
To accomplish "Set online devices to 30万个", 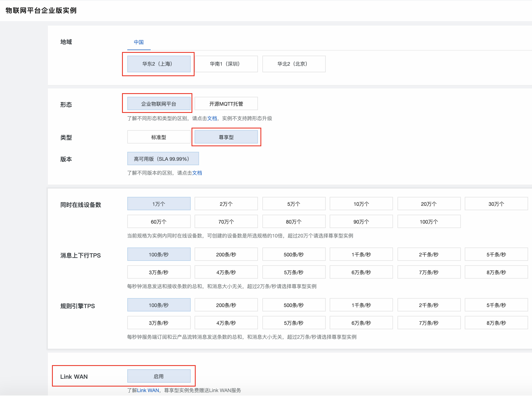I will (496, 204).
